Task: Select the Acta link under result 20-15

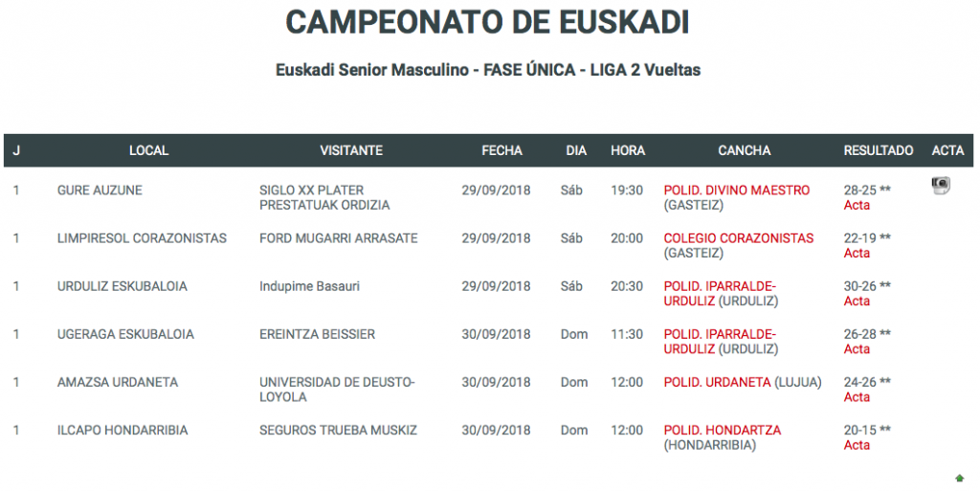Action: click(x=857, y=445)
